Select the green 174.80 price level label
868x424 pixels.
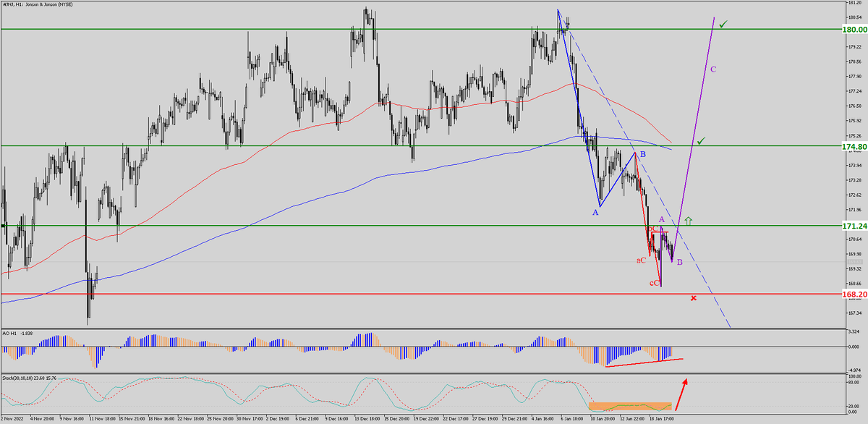pos(854,147)
